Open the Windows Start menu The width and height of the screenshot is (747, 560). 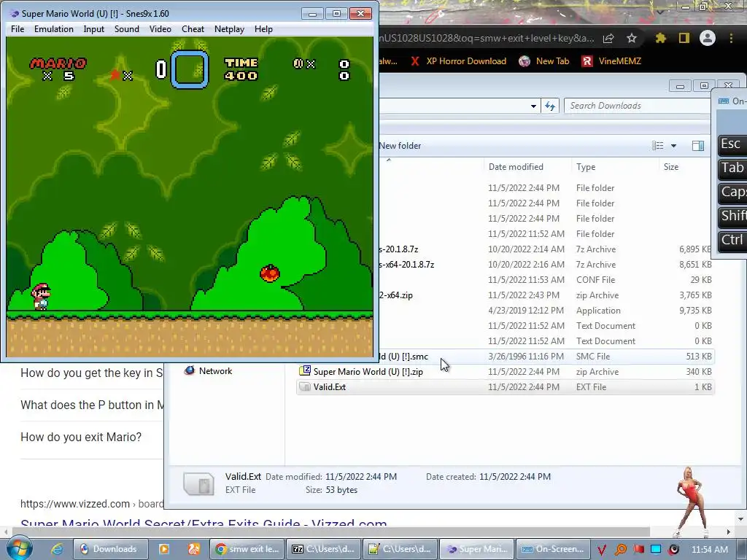[20, 548]
